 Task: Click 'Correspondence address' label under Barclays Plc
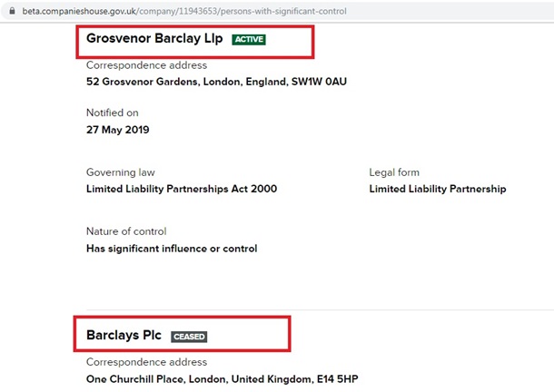click(146, 362)
